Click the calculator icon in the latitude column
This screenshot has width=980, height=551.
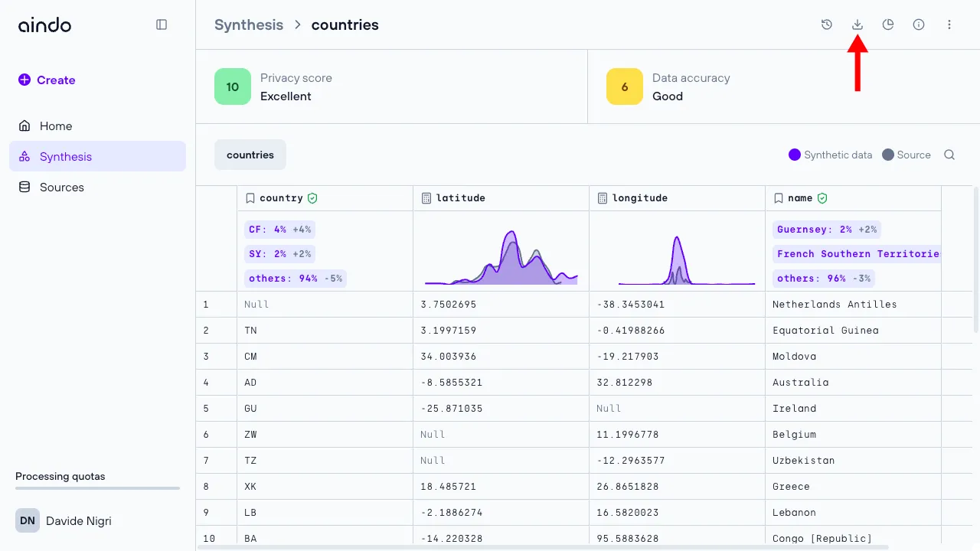426,198
